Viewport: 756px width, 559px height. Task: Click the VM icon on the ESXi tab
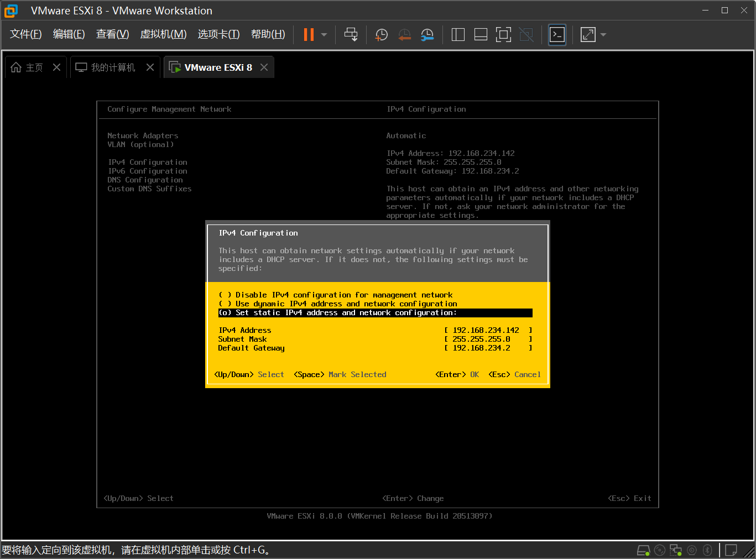click(175, 67)
